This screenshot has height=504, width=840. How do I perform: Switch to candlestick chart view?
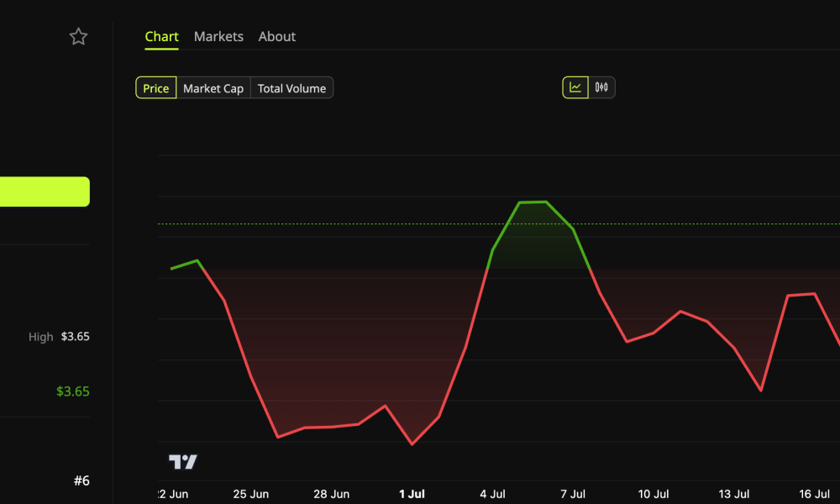point(601,87)
